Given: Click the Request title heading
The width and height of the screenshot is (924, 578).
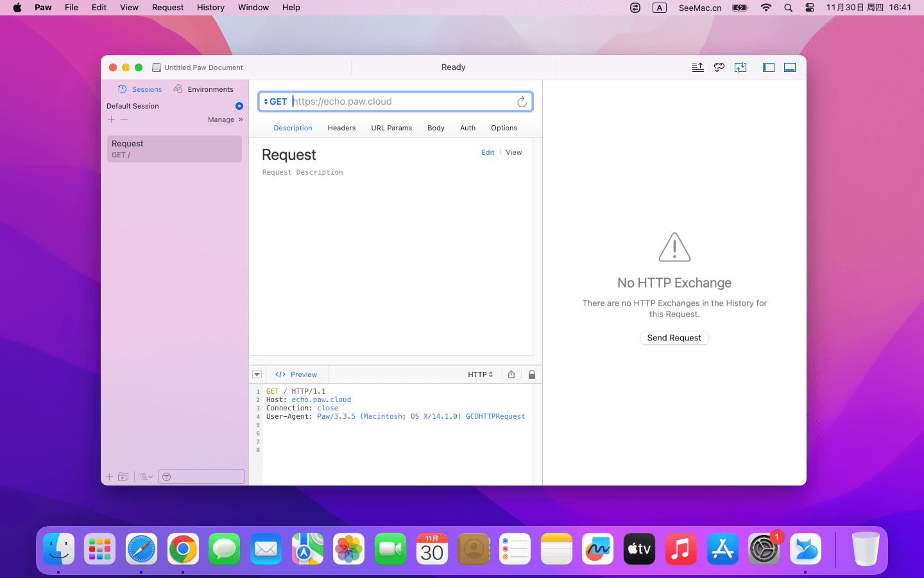Looking at the screenshot, I should pyautogui.click(x=289, y=155).
